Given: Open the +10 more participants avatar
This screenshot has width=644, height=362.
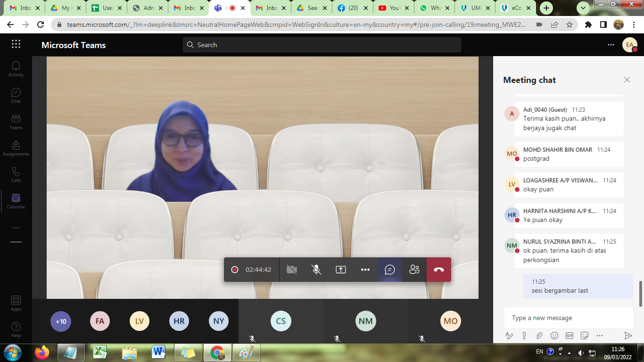Looking at the screenshot, I should coord(61,321).
